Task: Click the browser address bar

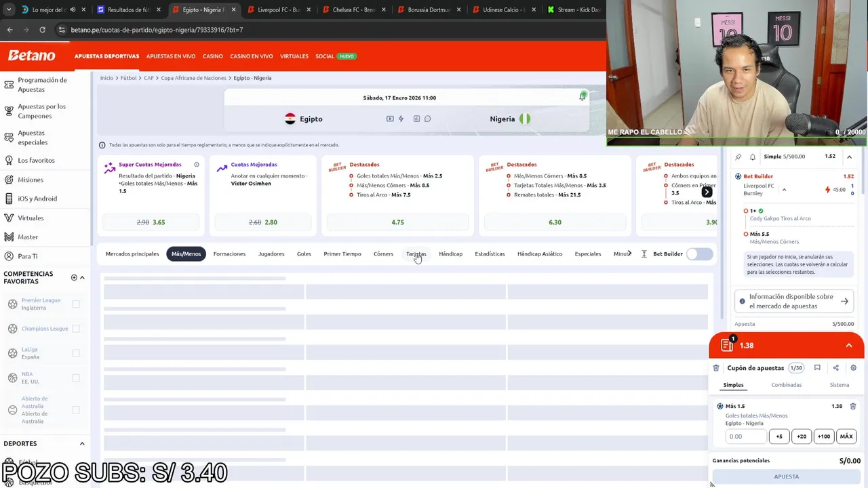Action: (x=325, y=30)
